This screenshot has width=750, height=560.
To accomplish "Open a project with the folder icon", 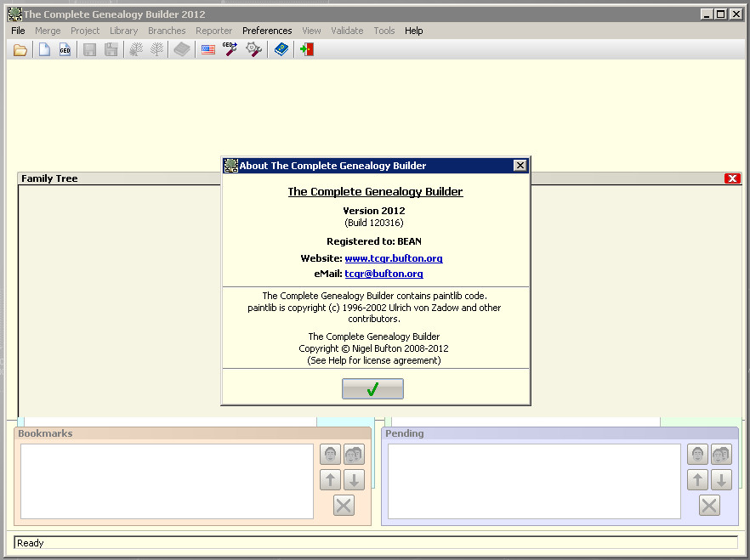I will [x=20, y=49].
